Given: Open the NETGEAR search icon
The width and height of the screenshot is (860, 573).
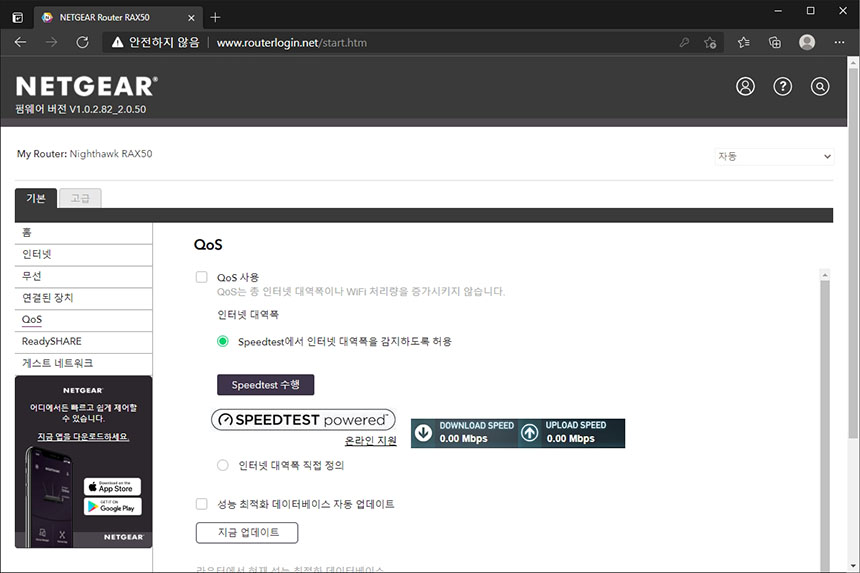Looking at the screenshot, I should pos(820,86).
